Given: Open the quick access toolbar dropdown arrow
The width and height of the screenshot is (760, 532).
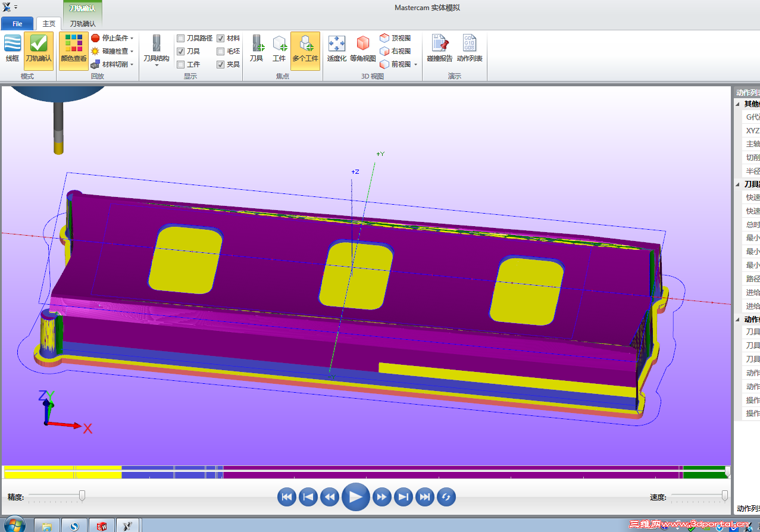Looking at the screenshot, I should pos(15,7).
